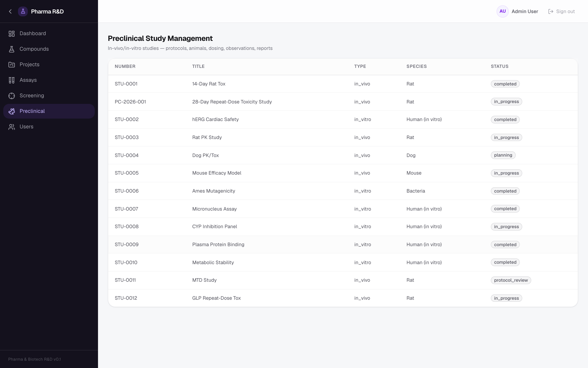
Task: Click the sign out arrow icon
Action: 551,11
